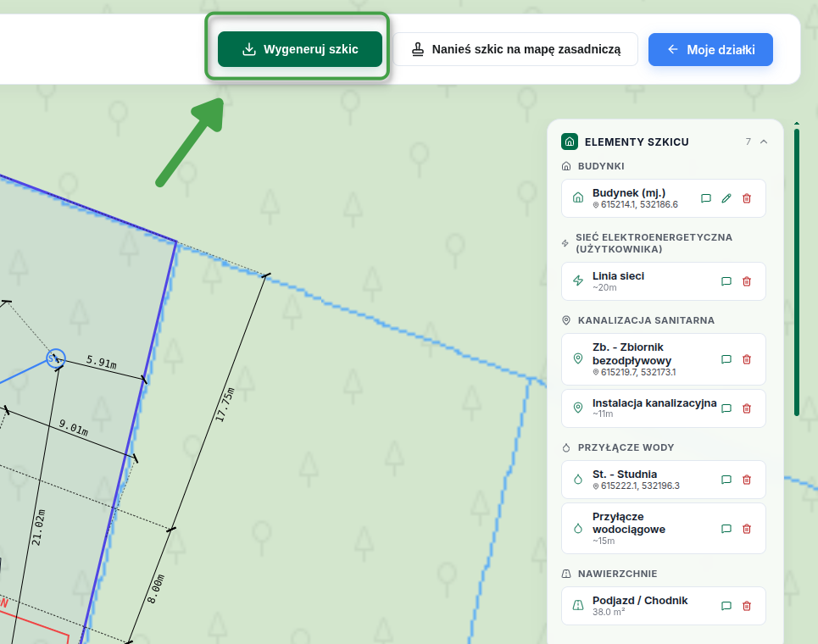Comment on Podjazd / Chodnik
Image resolution: width=818 pixels, height=644 pixels.
(x=726, y=606)
